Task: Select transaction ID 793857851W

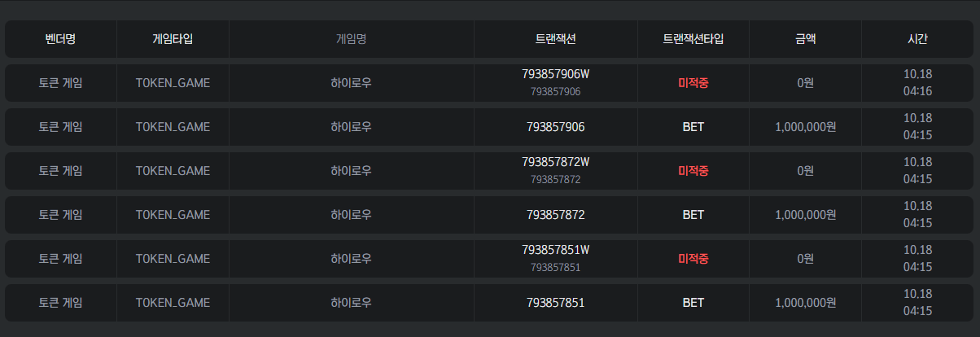Action: (555, 250)
